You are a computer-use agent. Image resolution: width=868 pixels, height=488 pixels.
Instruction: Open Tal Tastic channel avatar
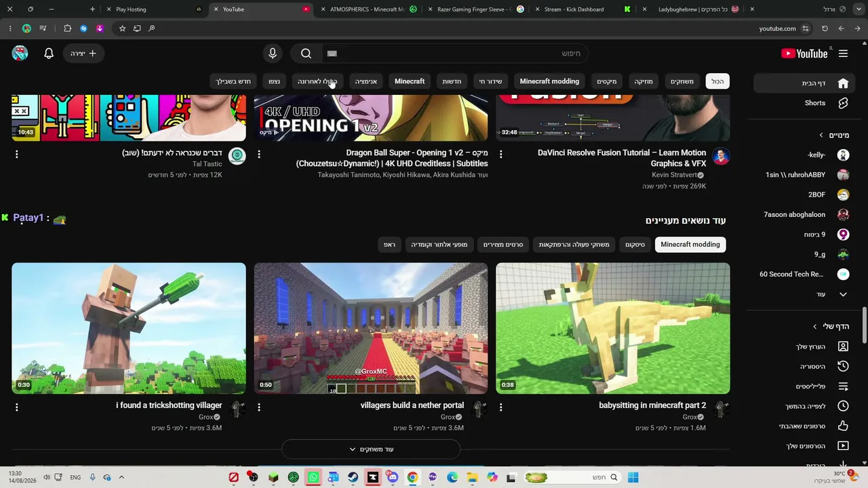[x=237, y=157]
